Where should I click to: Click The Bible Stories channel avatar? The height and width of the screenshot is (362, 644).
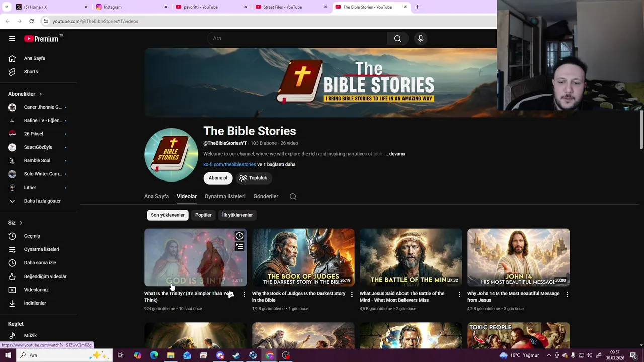(x=171, y=155)
